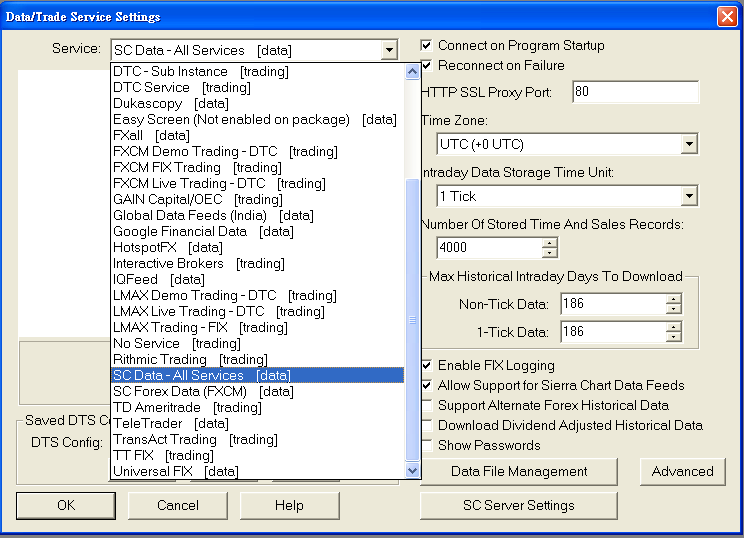Image resolution: width=744 pixels, height=538 pixels.
Task: Choose Global Data Feeds (India)
Action: [x=258, y=215]
